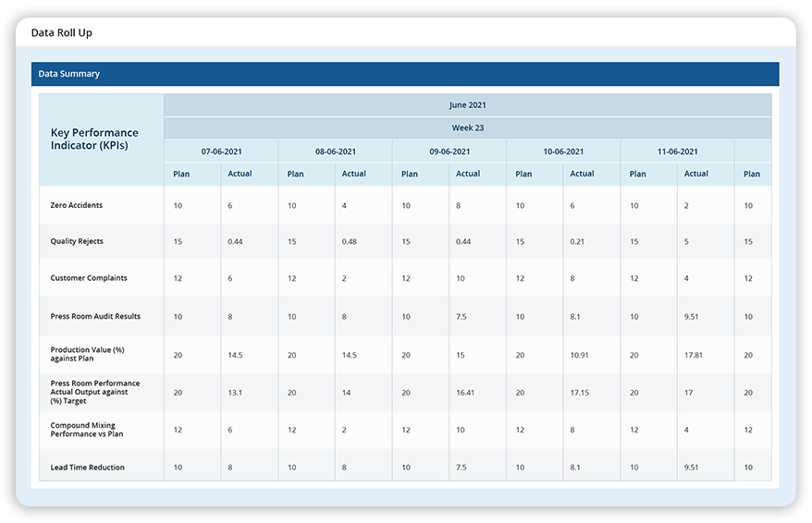Image resolution: width=812 pixels, height=523 pixels.
Task: Click Press Room Audit actual 7.5 cell
Action: tap(461, 317)
